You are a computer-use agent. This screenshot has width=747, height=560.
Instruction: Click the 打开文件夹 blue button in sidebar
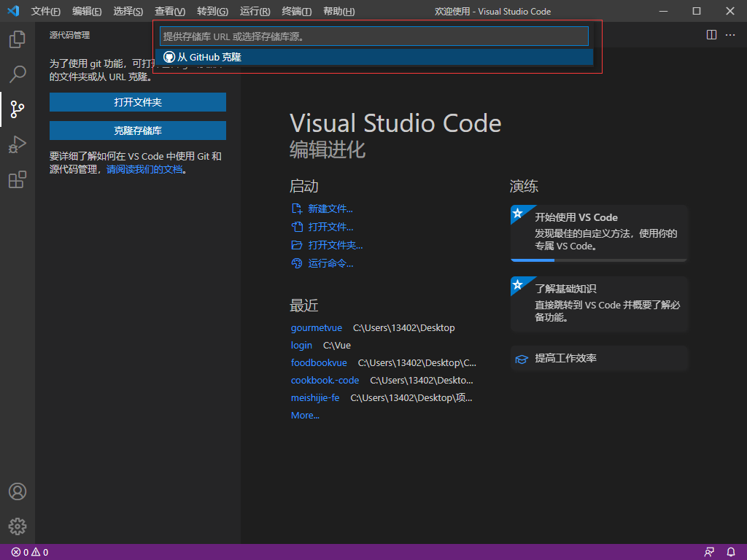pos(138,102)
